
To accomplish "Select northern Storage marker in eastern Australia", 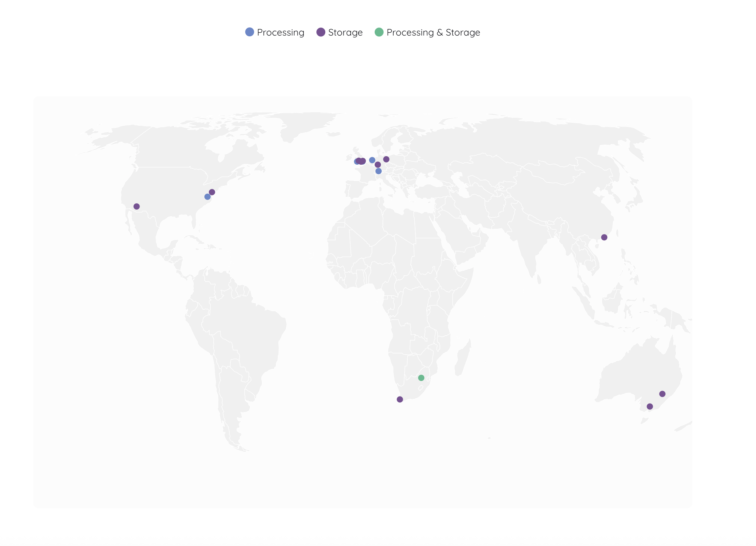I will 663,394.
